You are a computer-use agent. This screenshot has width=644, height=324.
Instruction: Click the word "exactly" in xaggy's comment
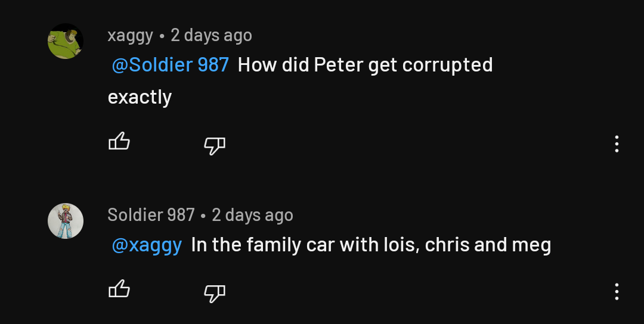[140, 97]
